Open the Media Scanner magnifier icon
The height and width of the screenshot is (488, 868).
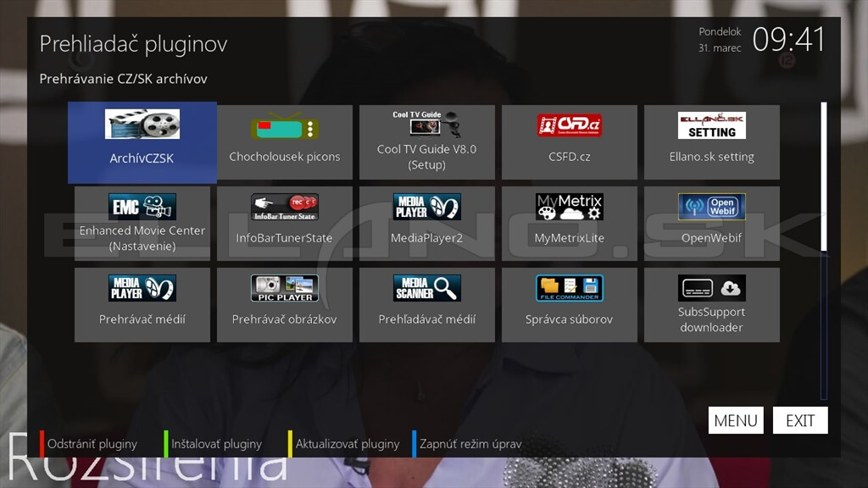pyautogui.click(x=427, y=288)
